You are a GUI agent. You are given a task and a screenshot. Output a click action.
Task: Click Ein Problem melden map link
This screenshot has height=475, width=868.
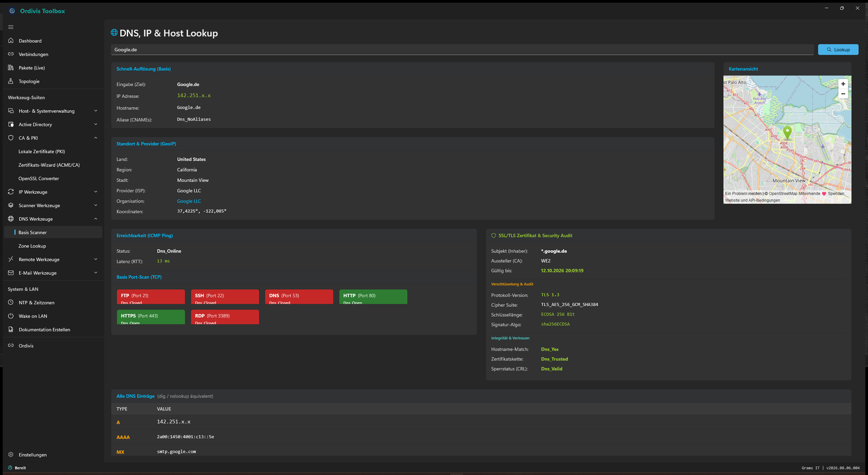pos(743,194)
